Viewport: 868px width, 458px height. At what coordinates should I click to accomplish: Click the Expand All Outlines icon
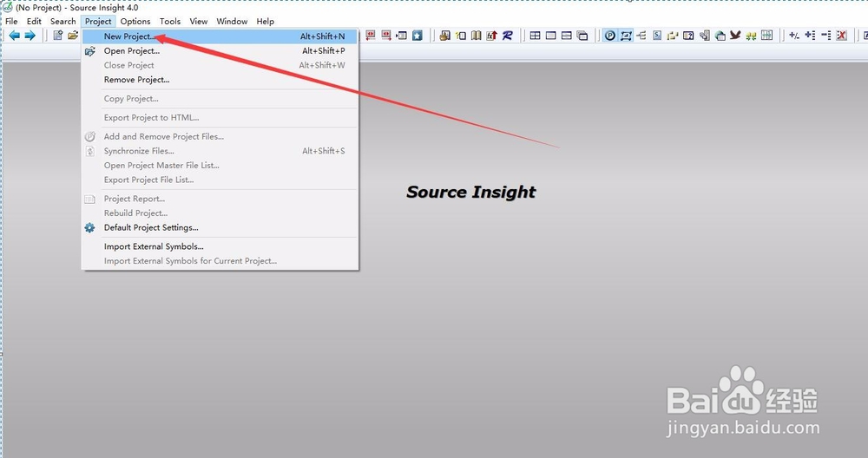pyautogui.click(x=810, y=36)
